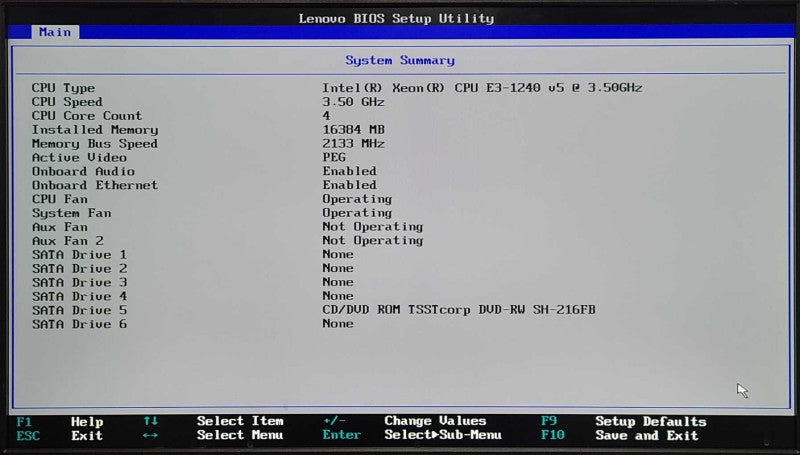Viewport: 800px width, 455px height.
Task: Click the Aux Fan label
Action: click(x=60, y=227)
